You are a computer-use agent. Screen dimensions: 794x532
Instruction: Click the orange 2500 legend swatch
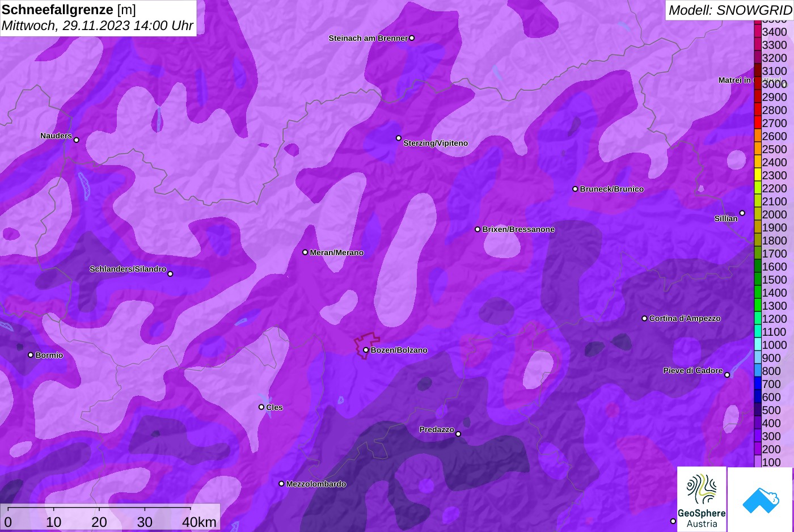(x=758, y=149)
